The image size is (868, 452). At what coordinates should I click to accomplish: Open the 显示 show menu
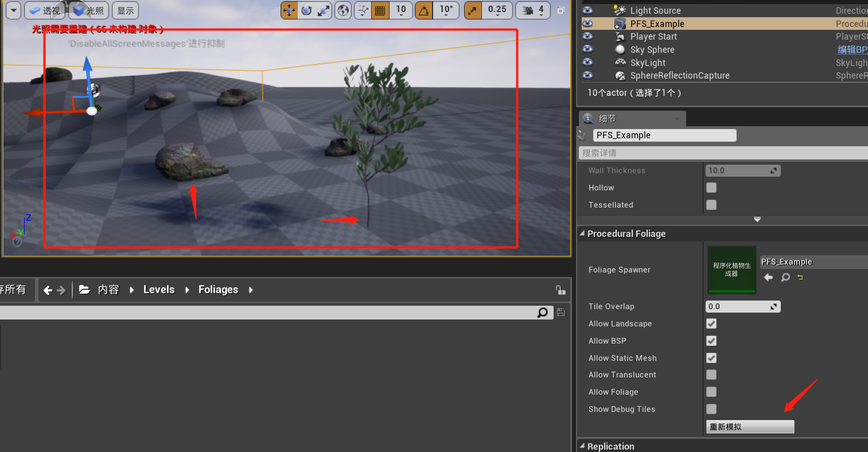coord(126,10)
